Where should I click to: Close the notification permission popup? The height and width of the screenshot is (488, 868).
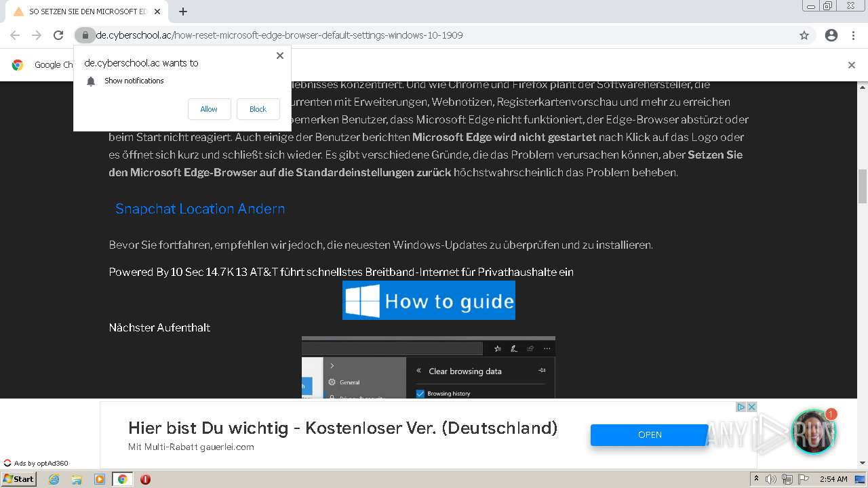pos(279,56)
